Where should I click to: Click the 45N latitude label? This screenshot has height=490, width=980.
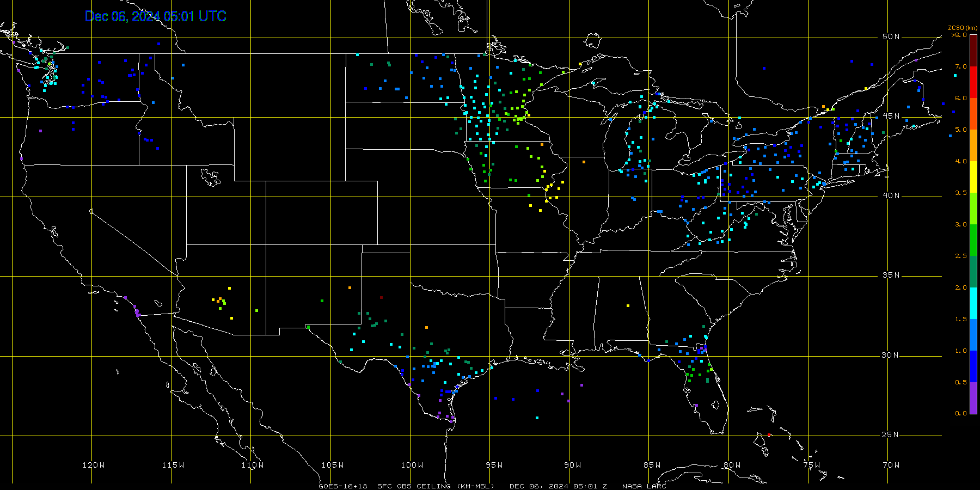(x=891, y=116)
